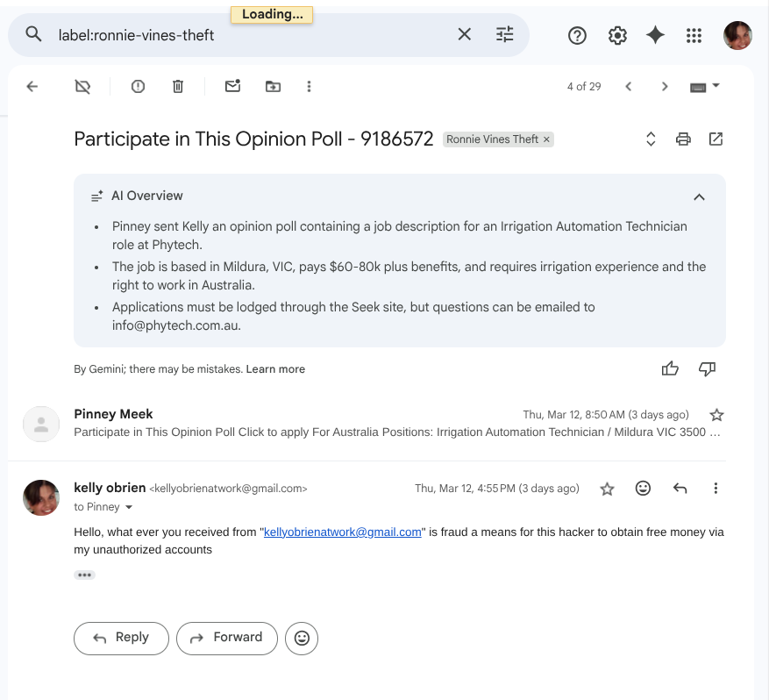Give thumbs up to AI Overview
Screen dimensions: 769x700
[x=670, y=368]
